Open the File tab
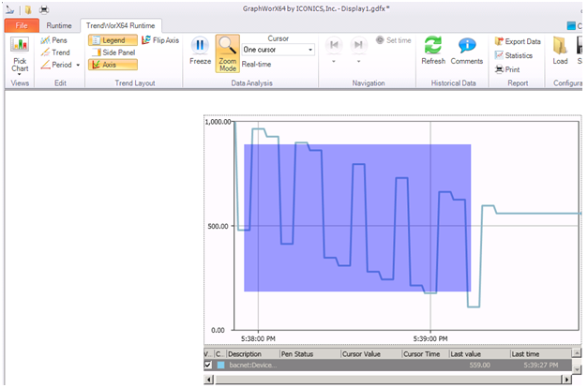588x388 pixels. (21, 25)
